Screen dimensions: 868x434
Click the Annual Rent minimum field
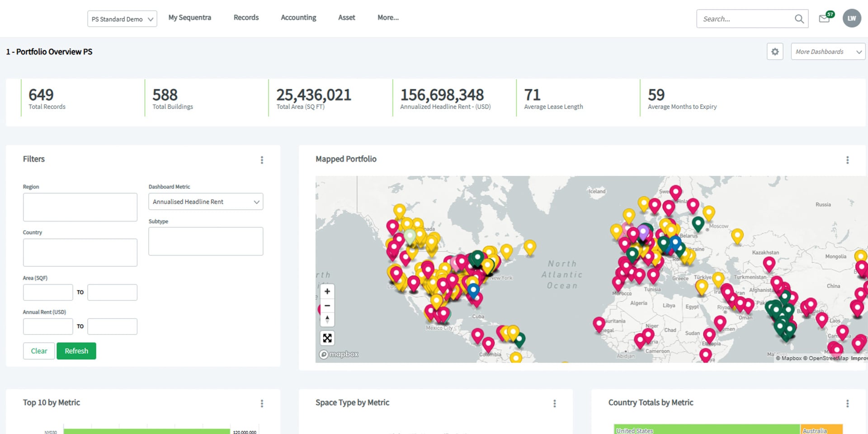click(48, 326)
